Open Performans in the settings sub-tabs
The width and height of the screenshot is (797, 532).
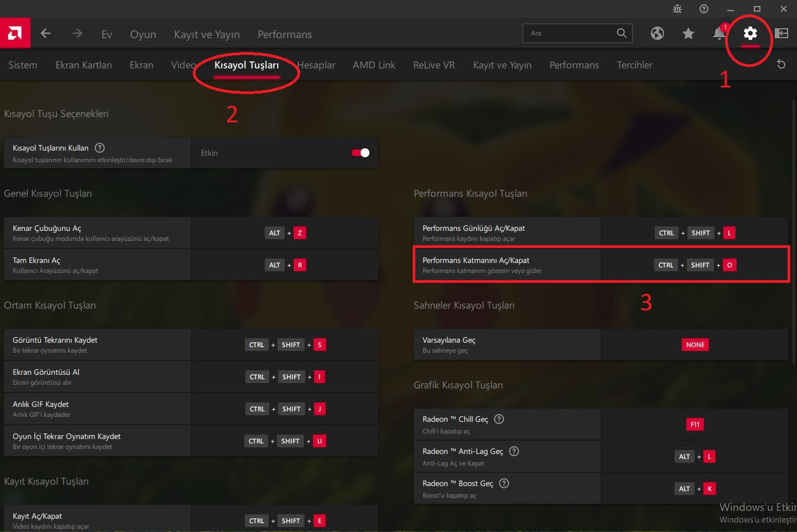574,65
